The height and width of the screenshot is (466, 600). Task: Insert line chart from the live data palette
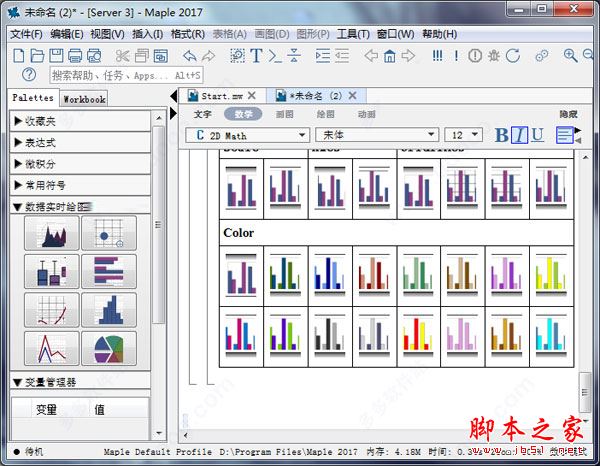click(52, 349)
